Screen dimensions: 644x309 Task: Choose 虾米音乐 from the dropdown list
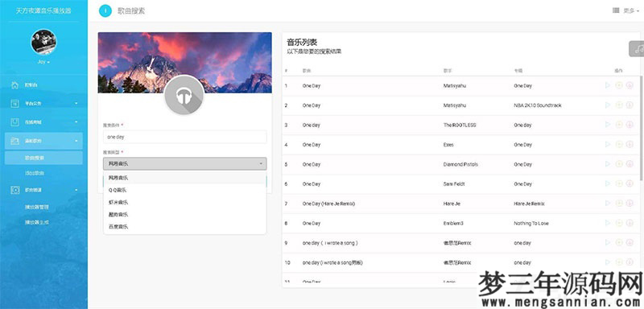pyautogui.click(x=185, y=202)
